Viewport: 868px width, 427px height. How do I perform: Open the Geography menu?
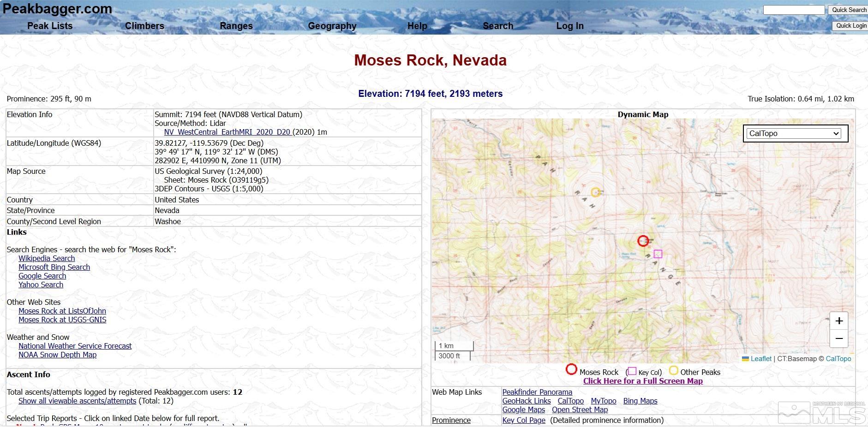(332, 26)
